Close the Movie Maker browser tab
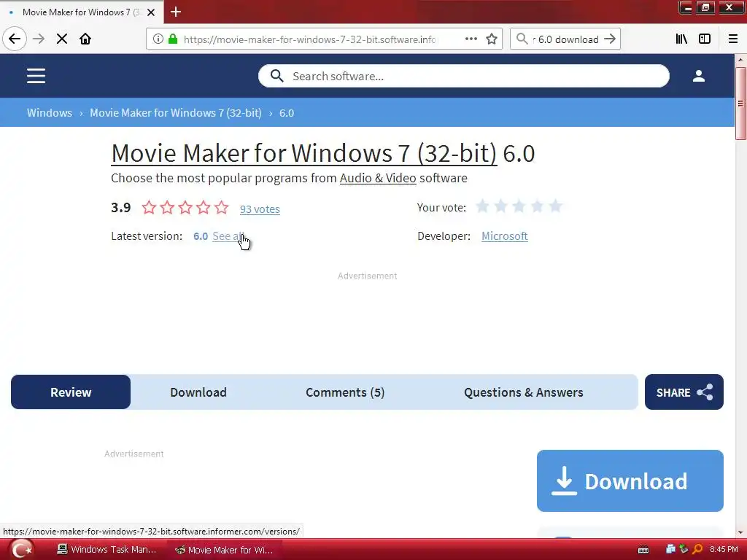This screenshot has width=747, height=560. coord(151,12)
